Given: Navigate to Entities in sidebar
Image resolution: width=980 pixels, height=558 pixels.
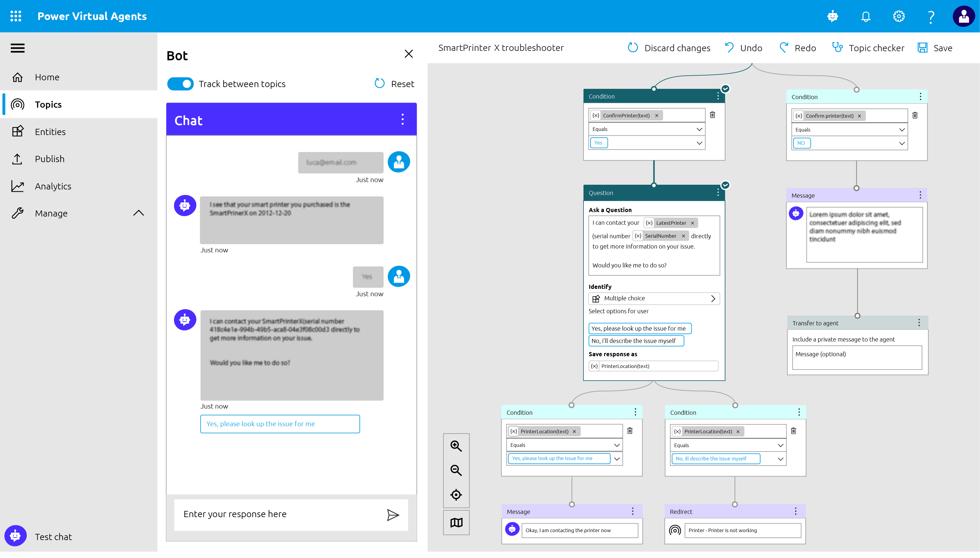Looking at the screenshot, I should (x=50, y=132).
